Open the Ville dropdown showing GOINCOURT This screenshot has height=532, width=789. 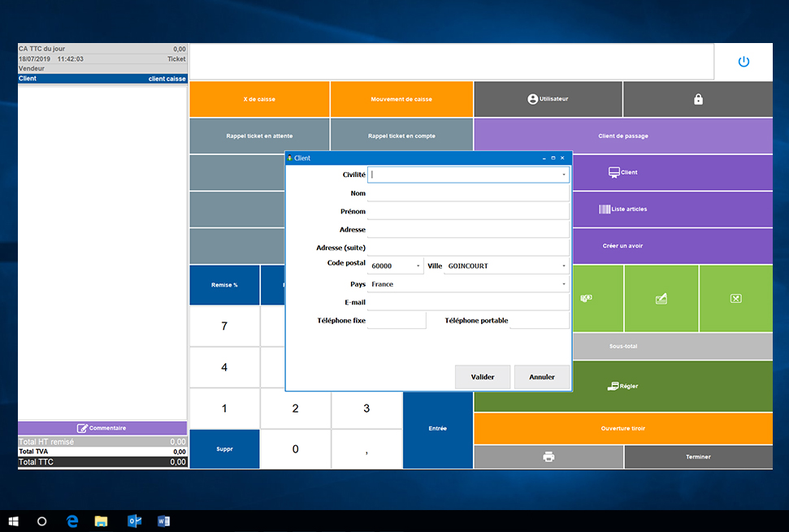563,266
